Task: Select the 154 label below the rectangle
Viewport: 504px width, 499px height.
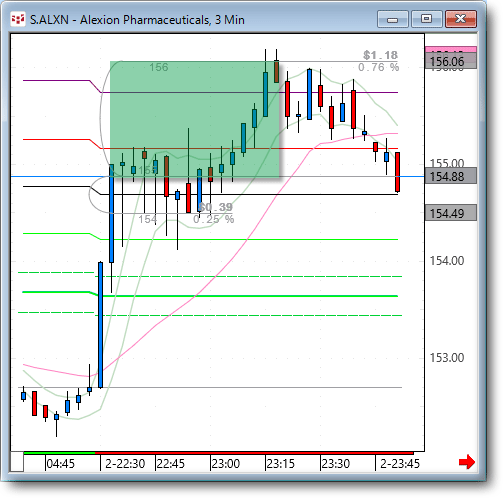Action: (148, 219)
